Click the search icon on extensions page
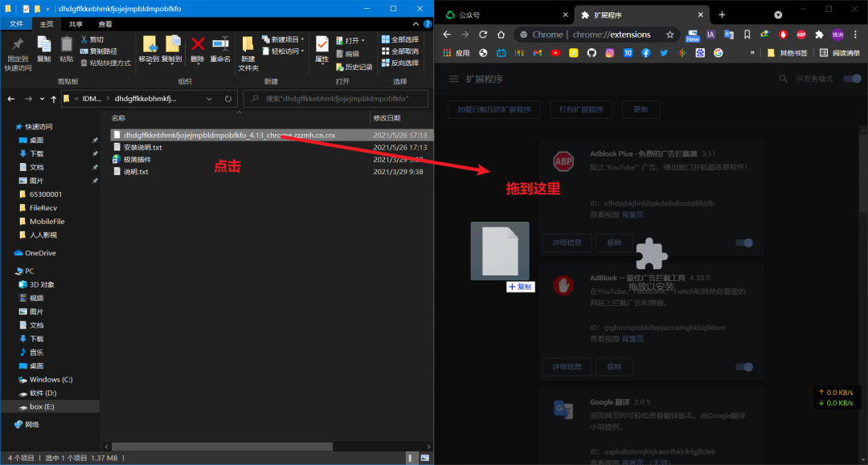868x465 pixels. tap(784, 79)
